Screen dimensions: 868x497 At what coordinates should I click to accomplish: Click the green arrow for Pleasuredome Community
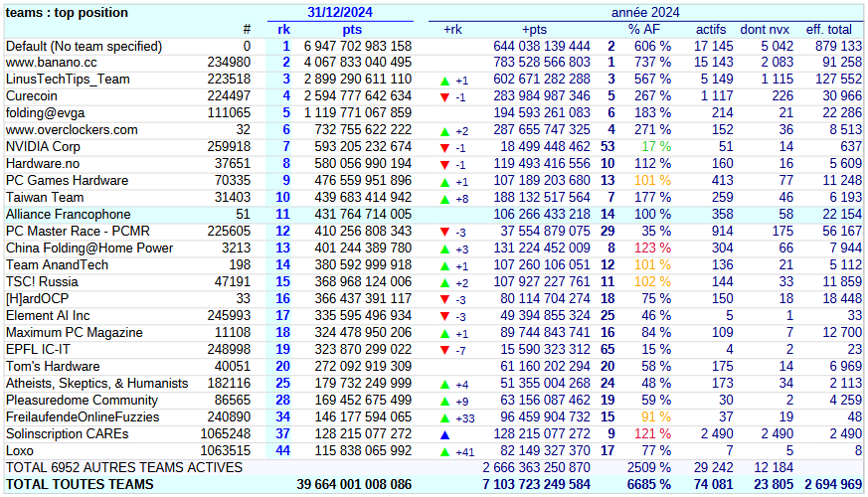[444, 401]
